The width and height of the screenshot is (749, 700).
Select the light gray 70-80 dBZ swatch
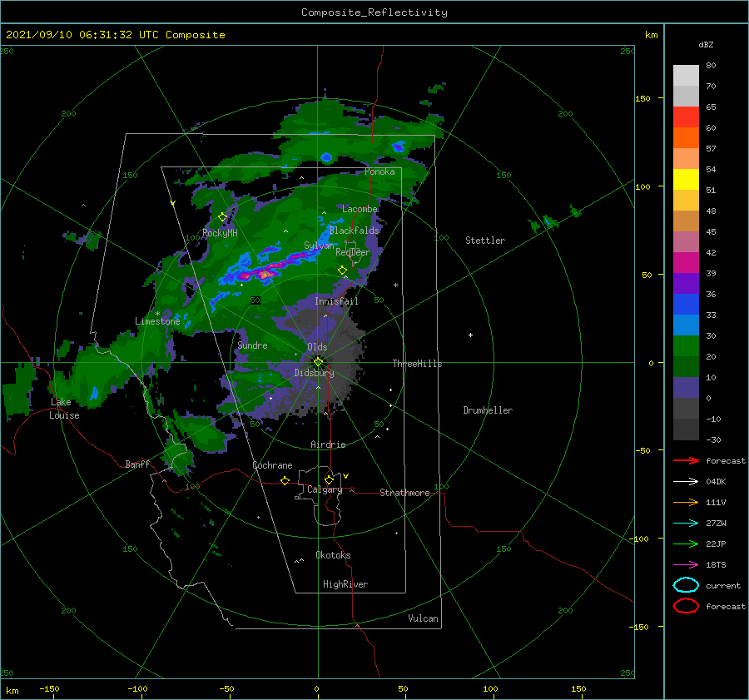pyautogui.click(x=686, y=76)
